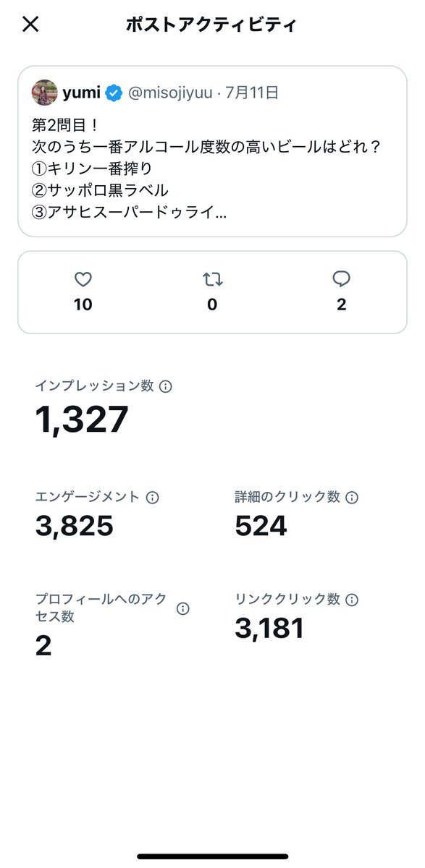
Task: Tap the 3,181 link clicks number
Action: tap(269, 628)
